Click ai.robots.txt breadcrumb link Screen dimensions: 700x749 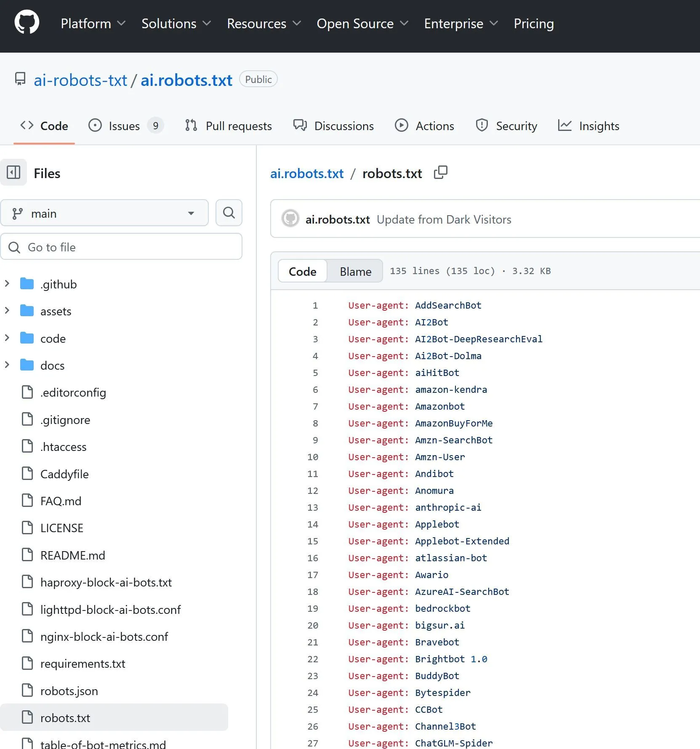[x=307, y=173]
